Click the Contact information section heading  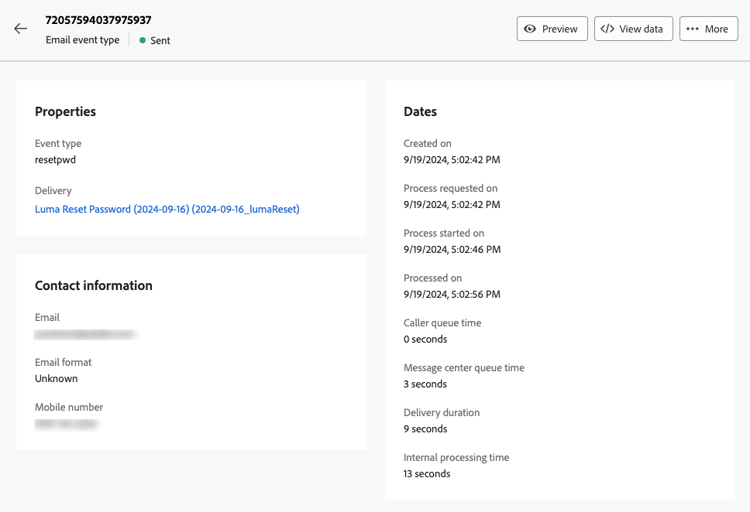coord(94,285)
